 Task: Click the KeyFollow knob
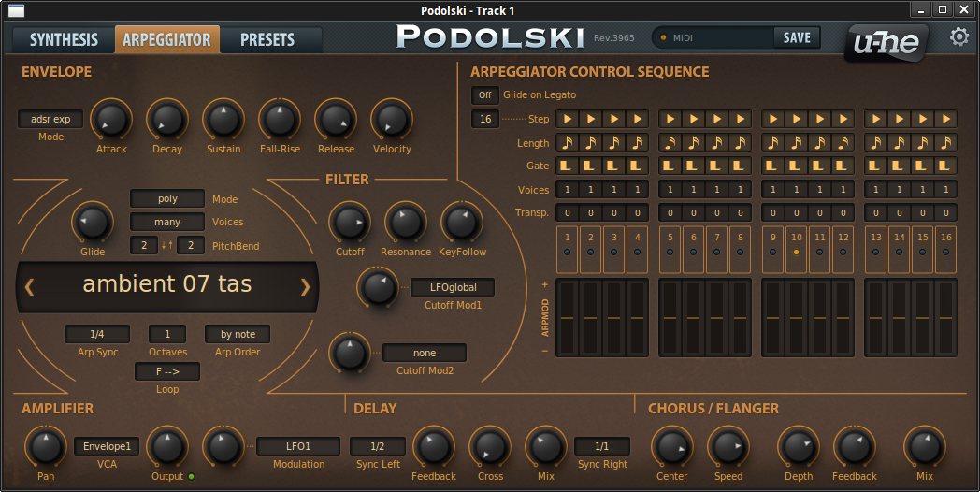point(462,222)
